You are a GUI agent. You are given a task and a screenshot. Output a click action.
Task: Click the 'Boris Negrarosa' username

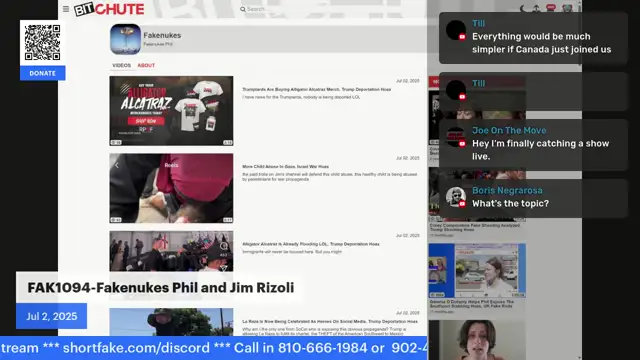507,191
